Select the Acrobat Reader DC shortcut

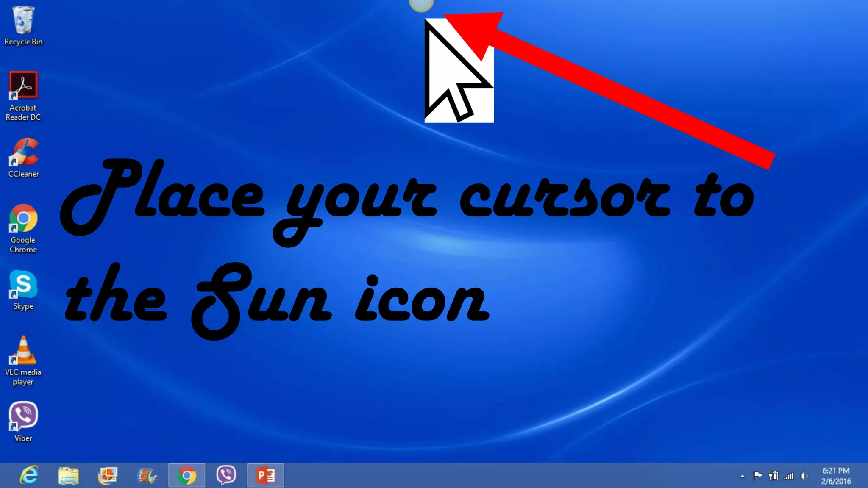23,97
